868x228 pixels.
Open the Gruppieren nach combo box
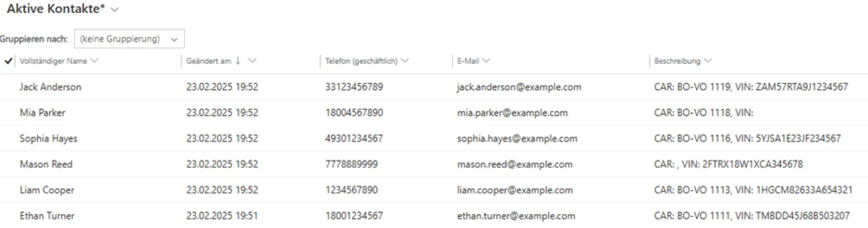[129, 39]
